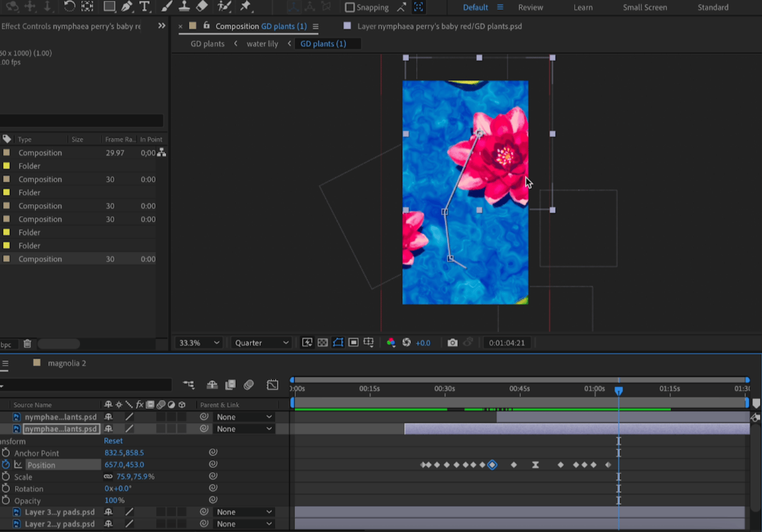Select the Pen tool in the toolbar

[127, 7]
